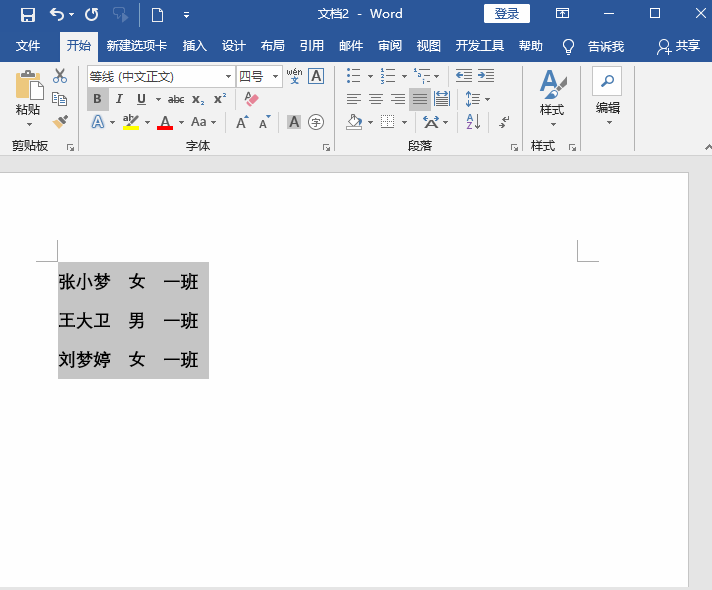Activate the Format Painter brush
The image size is (712, 590).
60,122
